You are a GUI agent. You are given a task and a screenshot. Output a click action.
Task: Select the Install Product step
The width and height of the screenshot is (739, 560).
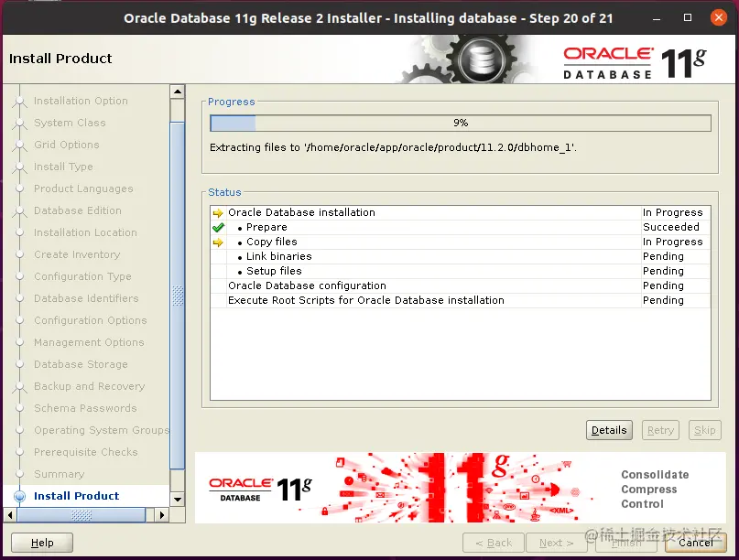pyautogui.click(x=76, y=496)
